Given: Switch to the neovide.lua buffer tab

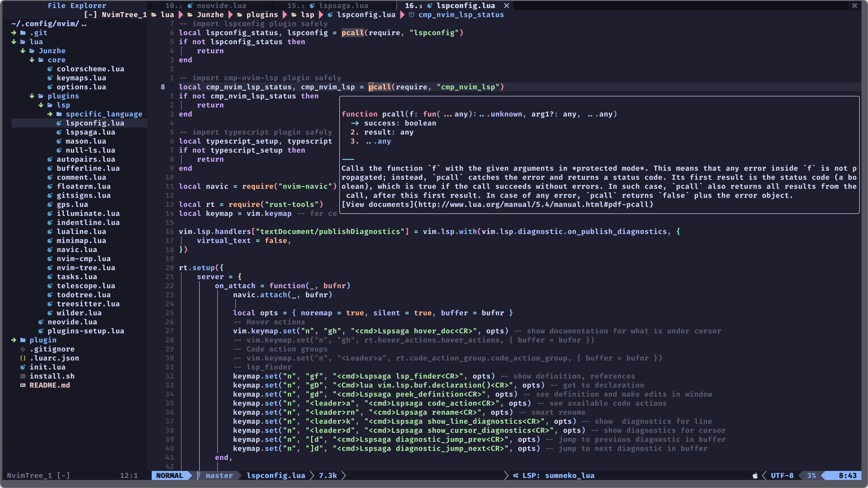Looking at the screenshot, I should click(221, 5).
